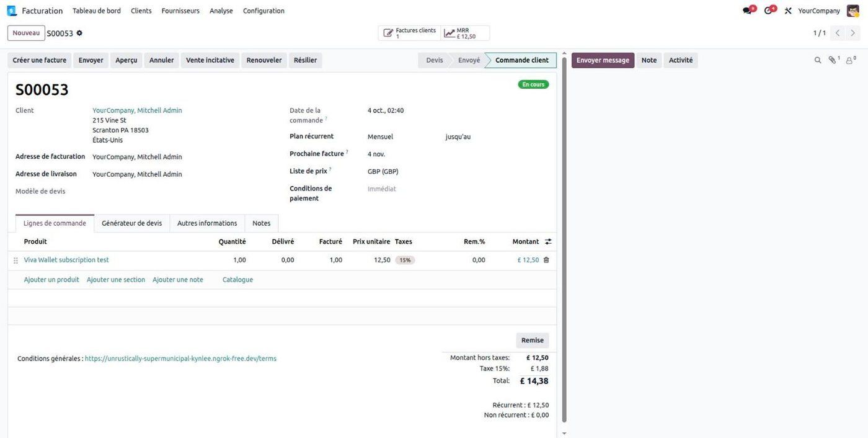The height and width of the screenshot is (438, 868).
Task: Click the Résilier button
Action: coord(306,60)
